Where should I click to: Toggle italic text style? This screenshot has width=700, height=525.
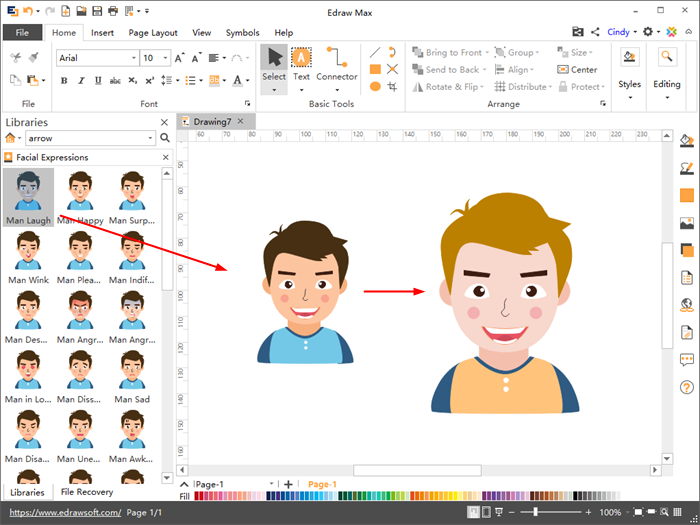[x=81, y=81]
